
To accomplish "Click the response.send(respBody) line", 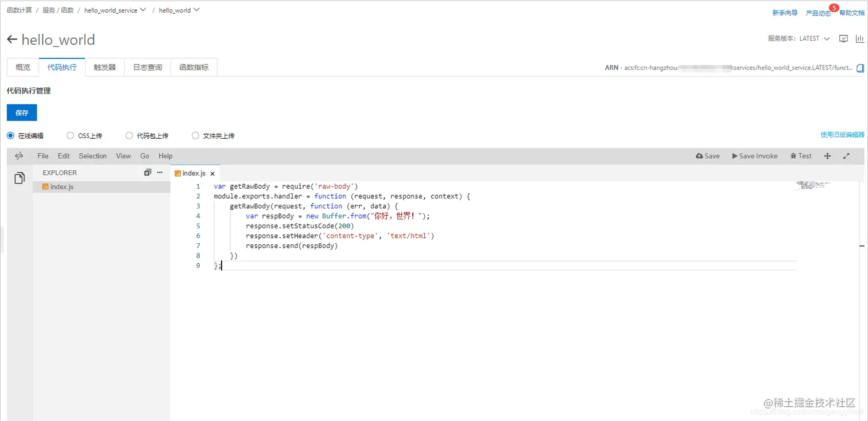I will pos(292,245).
